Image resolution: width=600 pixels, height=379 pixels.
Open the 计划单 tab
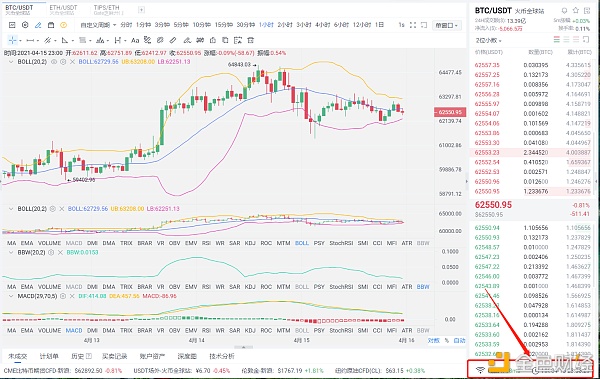click(x=49, y=356)
